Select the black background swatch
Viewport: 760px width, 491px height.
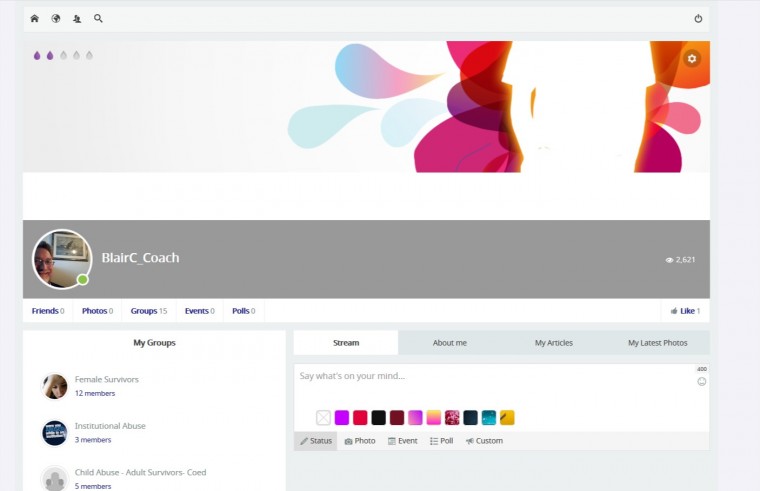379,417
